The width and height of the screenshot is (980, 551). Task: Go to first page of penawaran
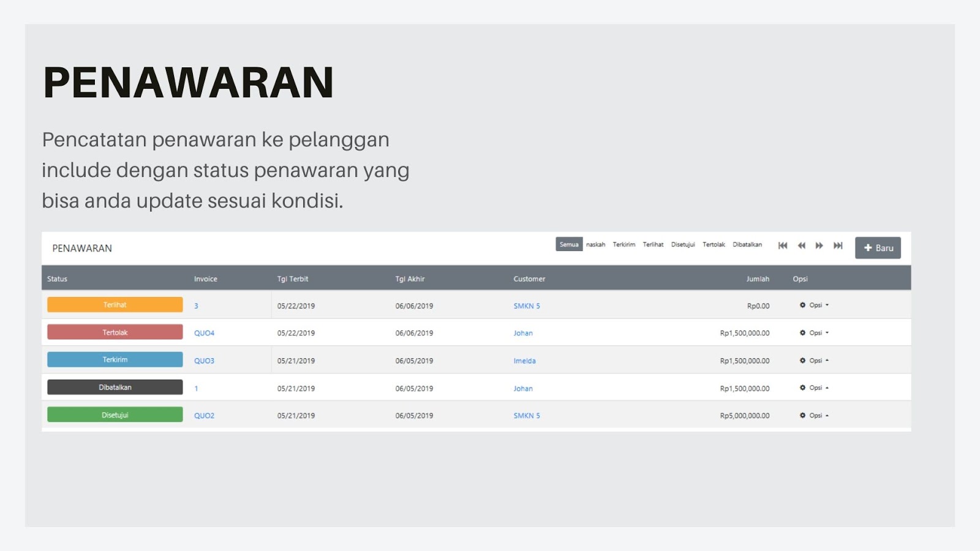[783, 246]
